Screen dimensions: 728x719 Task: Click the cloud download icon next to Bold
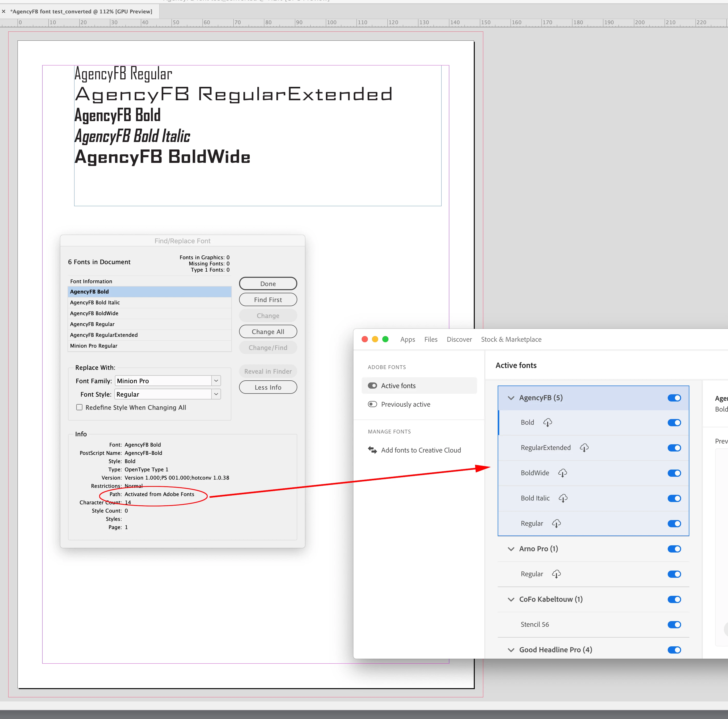click(x=547, y=422)
